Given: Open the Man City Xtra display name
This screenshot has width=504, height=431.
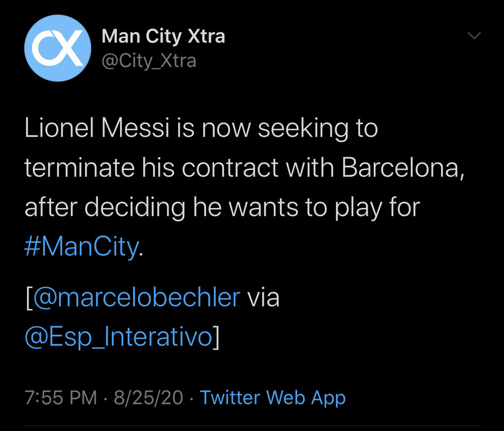Looking at the screenshot, I should (163, 36).
